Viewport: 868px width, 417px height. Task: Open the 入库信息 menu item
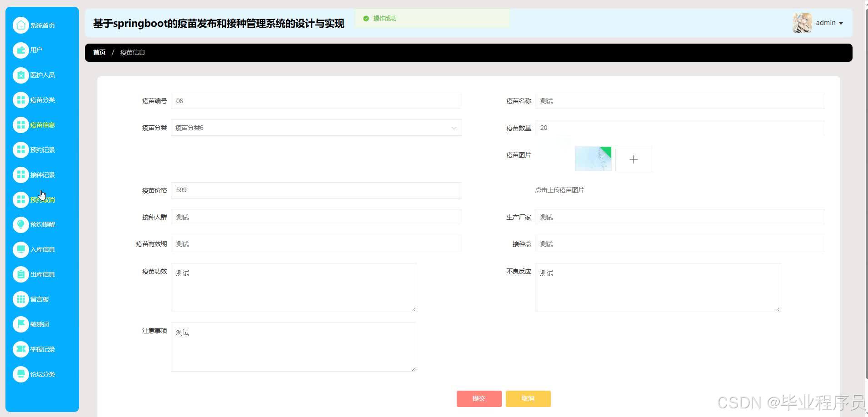(x=42, y=249)
